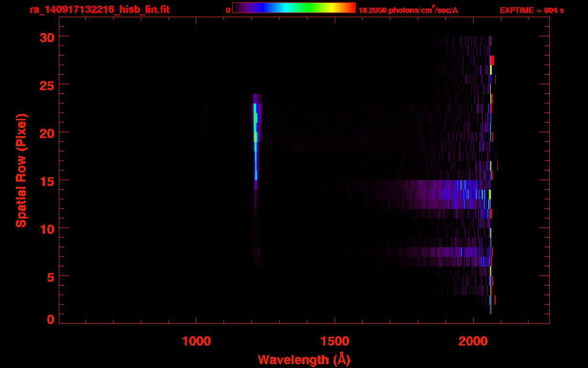
Task: Click the filename ra_140917132216_hisb_lin.fit
Action: pyautogui.click(x=99, y=9)
